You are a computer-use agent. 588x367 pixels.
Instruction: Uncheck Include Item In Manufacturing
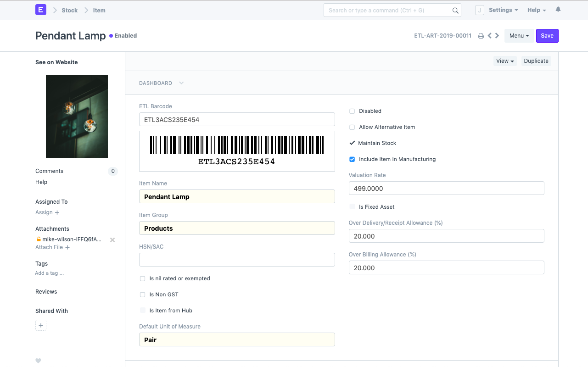pos(352,159)
